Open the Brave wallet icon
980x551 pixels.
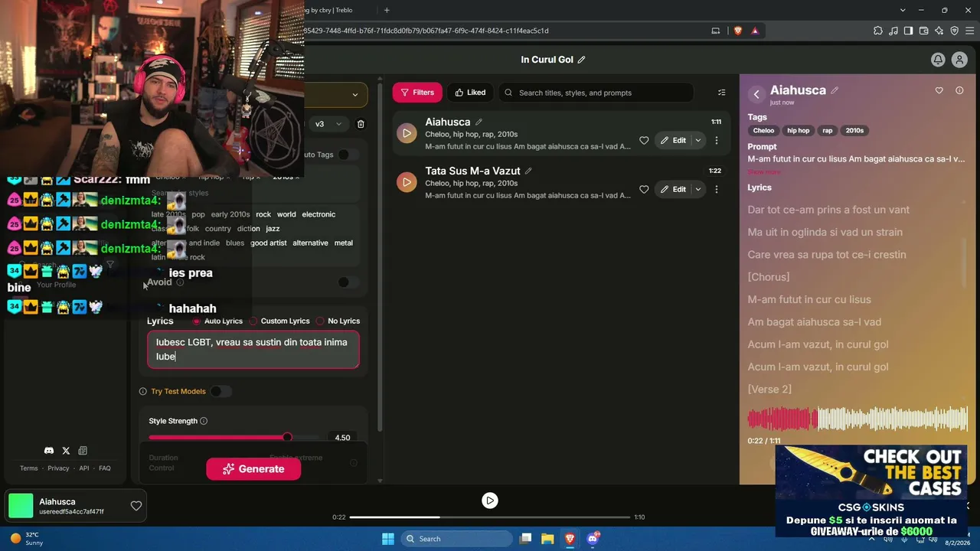pos(923,31)
